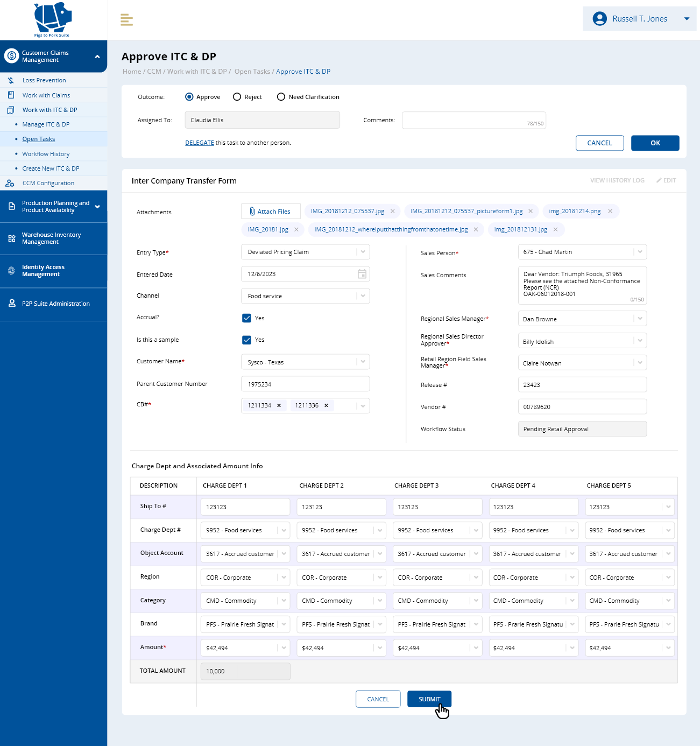Open Workflow History in the sidebar
Screen dimensions: 700x746
click(46, 154)
